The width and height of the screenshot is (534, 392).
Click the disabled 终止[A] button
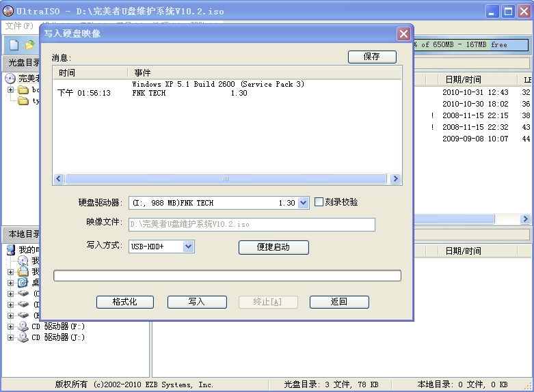pos(268,302)
